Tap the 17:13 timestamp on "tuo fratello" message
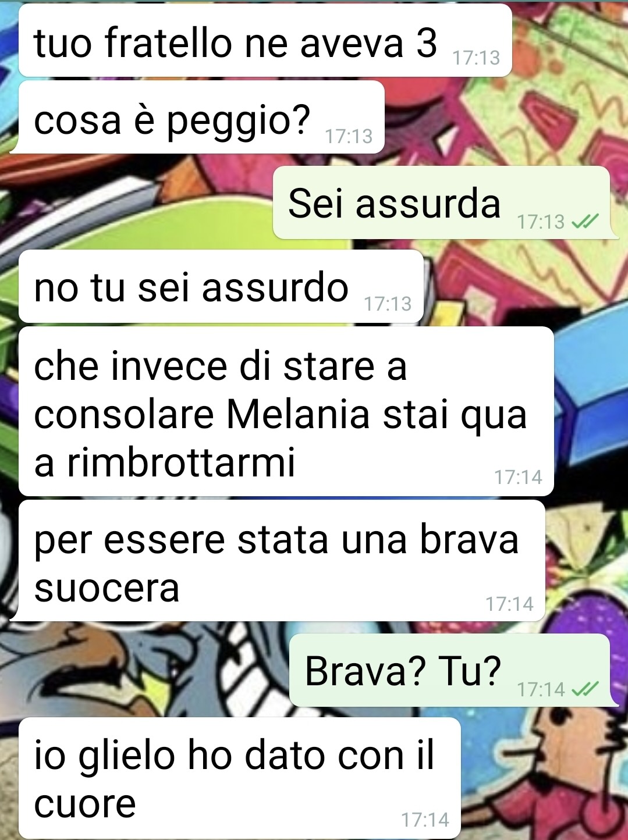 pyautogui.click(x=476, y=58)
